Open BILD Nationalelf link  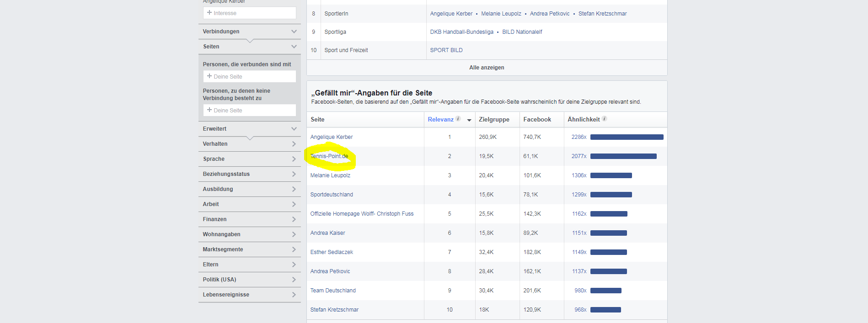(x=522, y=32)
